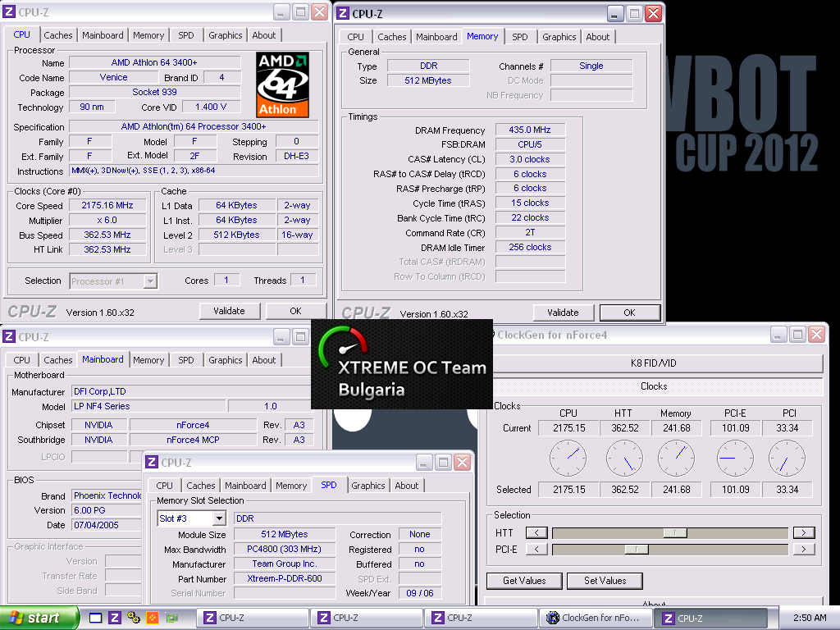The height and width of the screenshot is (630, 840).
Task: Click the HTT slider thumb
Action: tap(675, 532)
